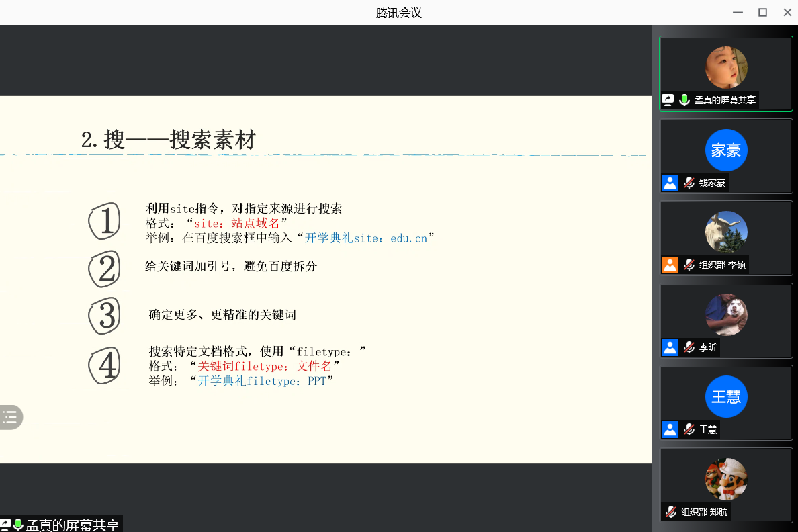The width and height of the screenshot is (798, 532).
Task: Click the 孟真的屏幕共享 name label in participant list
Action: 725,100
